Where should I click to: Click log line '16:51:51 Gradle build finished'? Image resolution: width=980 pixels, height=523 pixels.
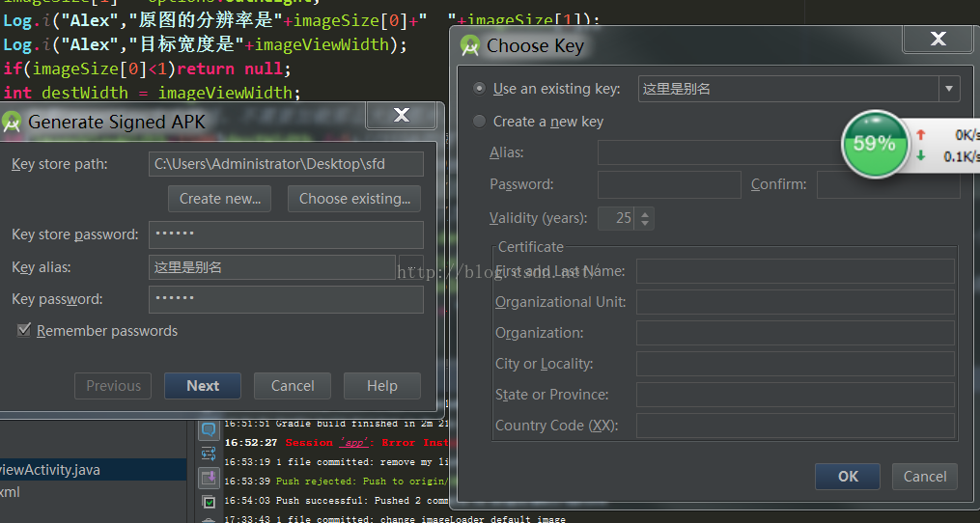(338, 423)
